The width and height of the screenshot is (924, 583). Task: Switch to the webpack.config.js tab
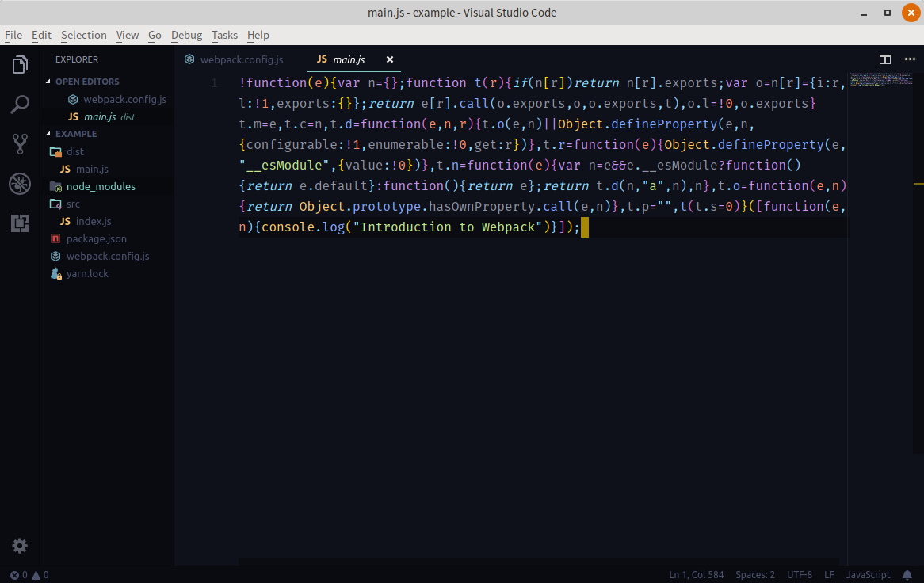[x=241, y=59]
